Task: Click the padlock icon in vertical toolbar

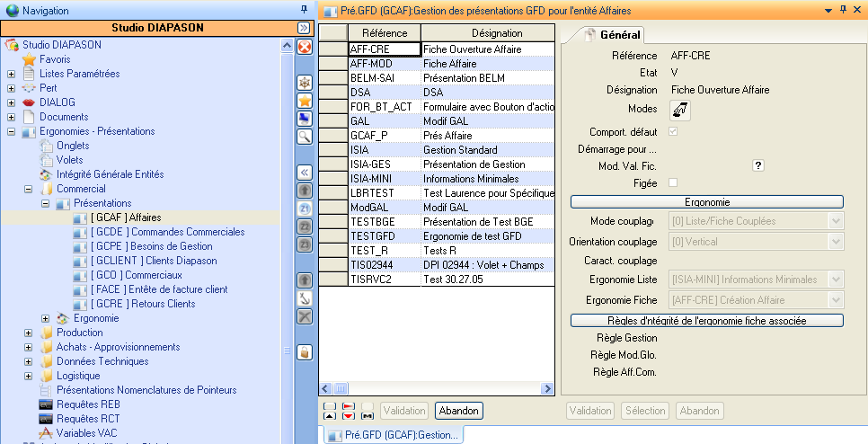Action: 305,352
